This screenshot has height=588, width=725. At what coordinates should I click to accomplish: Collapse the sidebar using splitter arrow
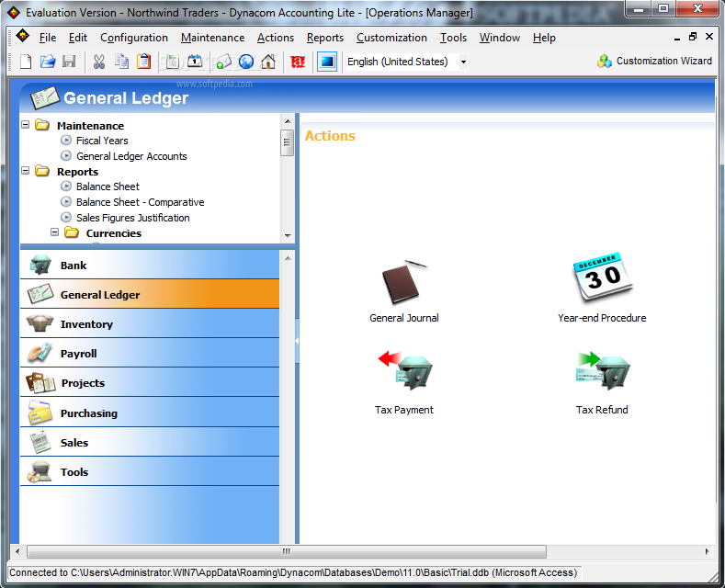297,341
